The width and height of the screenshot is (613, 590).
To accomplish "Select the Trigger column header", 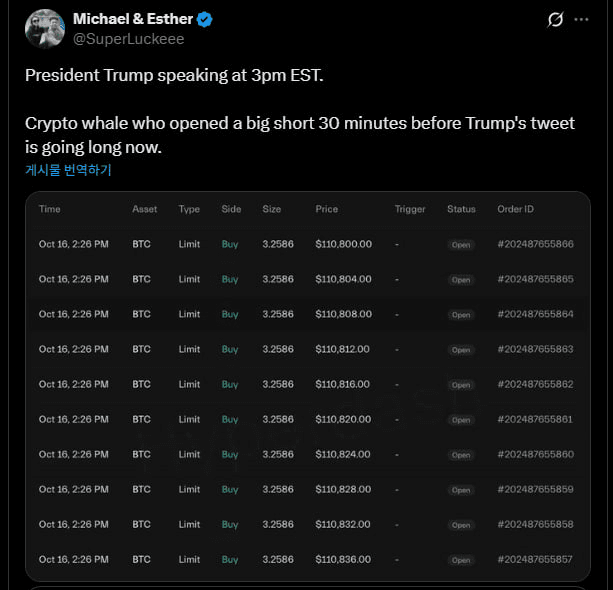I will pos(410,209).
